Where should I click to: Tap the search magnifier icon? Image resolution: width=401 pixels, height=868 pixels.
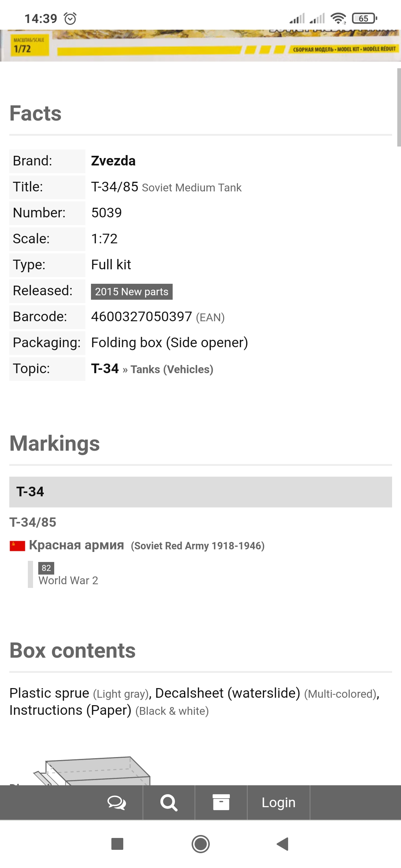point(169,803)
